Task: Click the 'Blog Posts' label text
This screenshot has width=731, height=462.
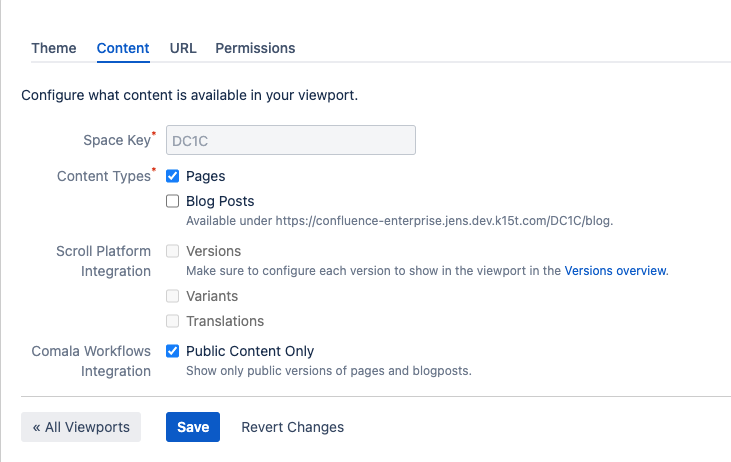Action: point(220,201)
